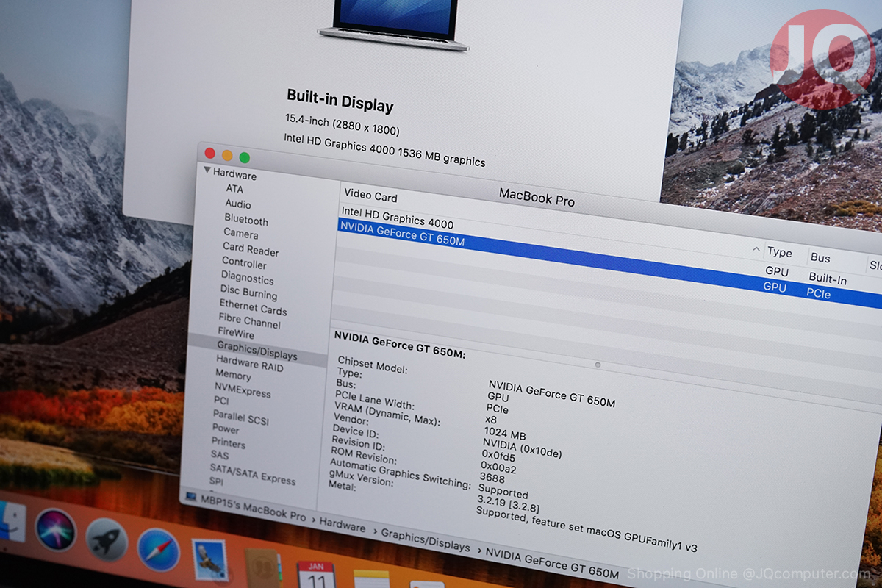The width and height of the screenshot is (882, 588).
Task: Launch Siri from the Dock
Action: [55, 529]
